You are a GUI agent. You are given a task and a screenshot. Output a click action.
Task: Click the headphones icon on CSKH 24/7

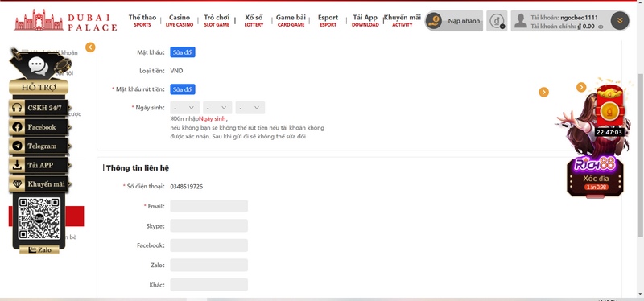tap(17, 108)
